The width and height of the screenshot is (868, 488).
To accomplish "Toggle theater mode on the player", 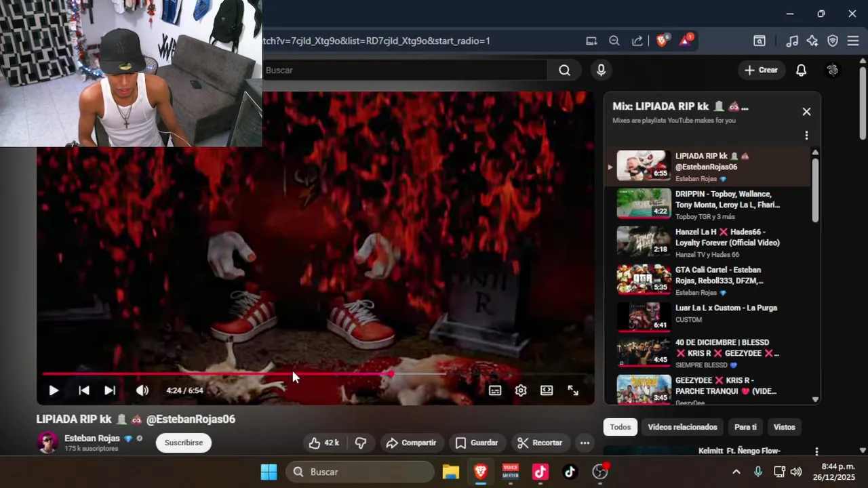I will point(547,390).
